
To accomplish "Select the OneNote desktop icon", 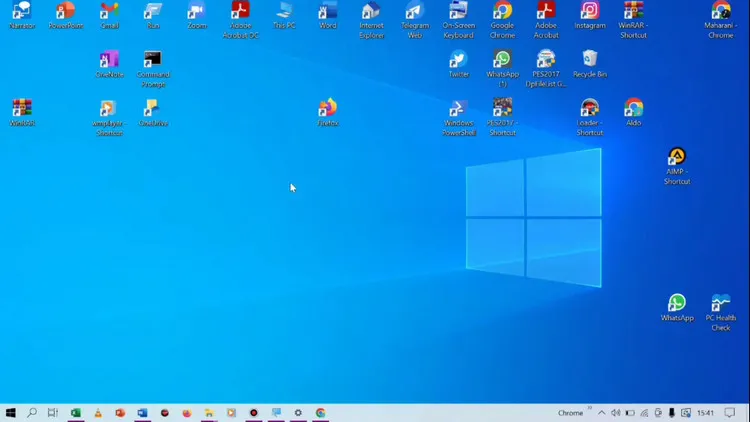I will pos(110,64).
